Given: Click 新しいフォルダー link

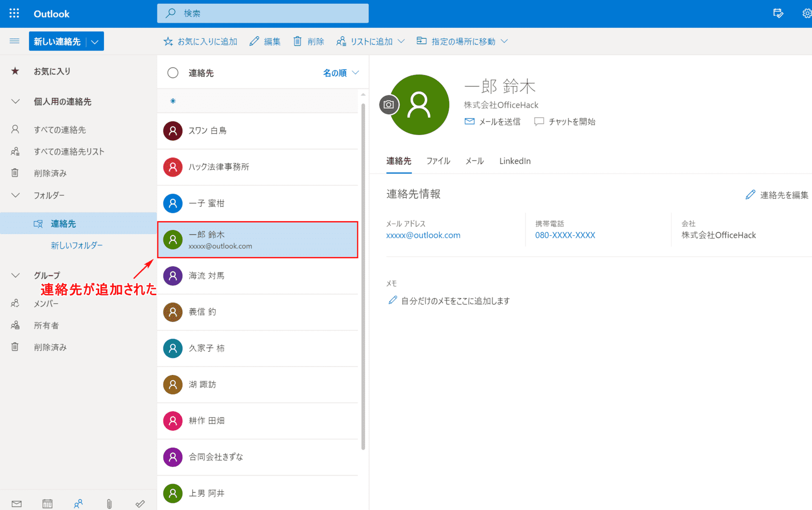Looking at the screenshot, I should [77, 246].
